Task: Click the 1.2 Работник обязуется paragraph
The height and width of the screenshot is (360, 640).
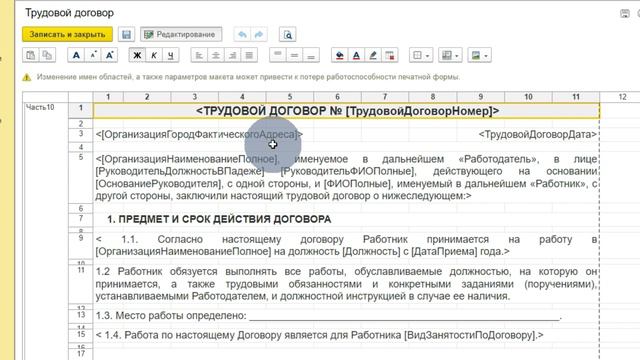Action: click(x=346, y=284)
